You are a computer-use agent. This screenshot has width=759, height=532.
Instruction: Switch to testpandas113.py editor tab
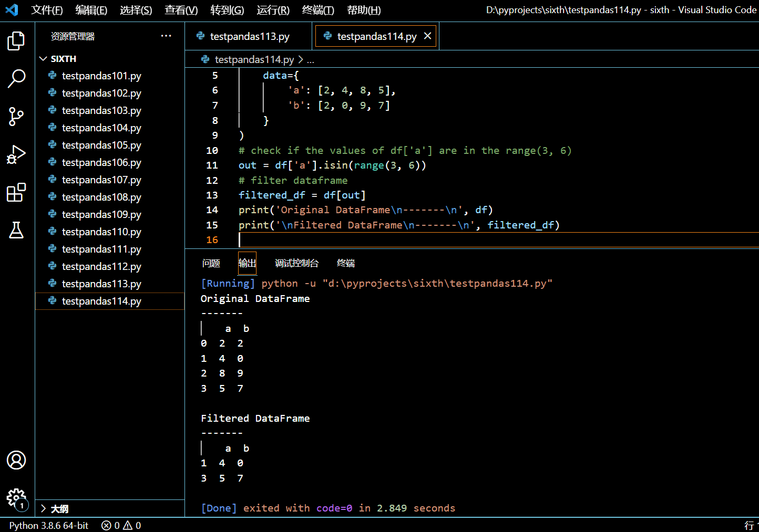click(248, 36)
